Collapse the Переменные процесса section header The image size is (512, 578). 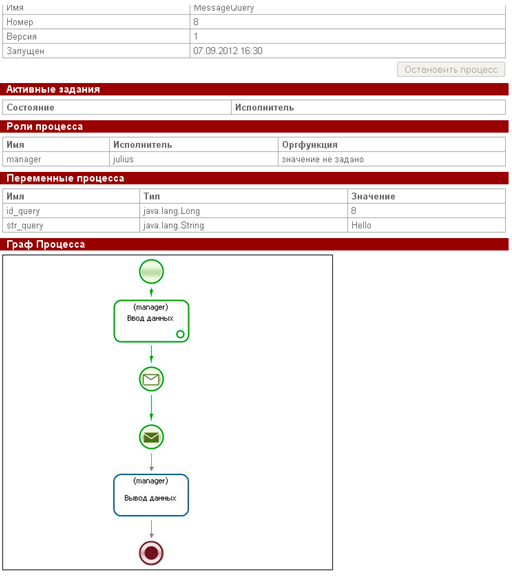pyautogui.click(x=254, y=178)
